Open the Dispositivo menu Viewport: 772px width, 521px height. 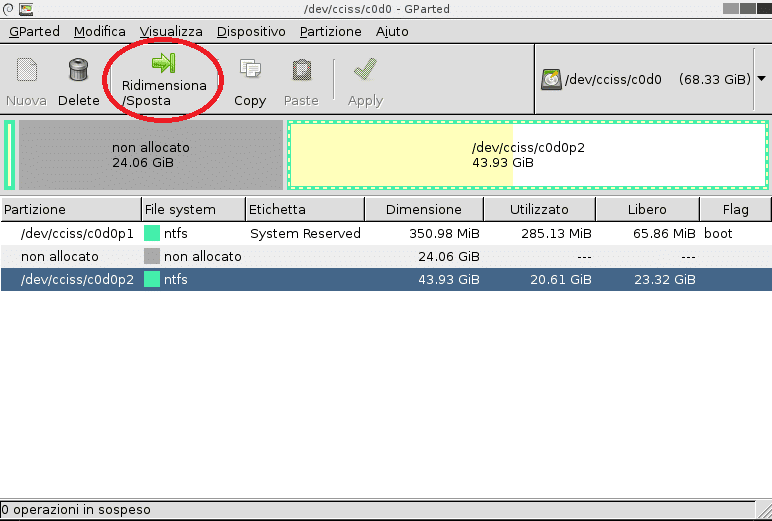251,32
